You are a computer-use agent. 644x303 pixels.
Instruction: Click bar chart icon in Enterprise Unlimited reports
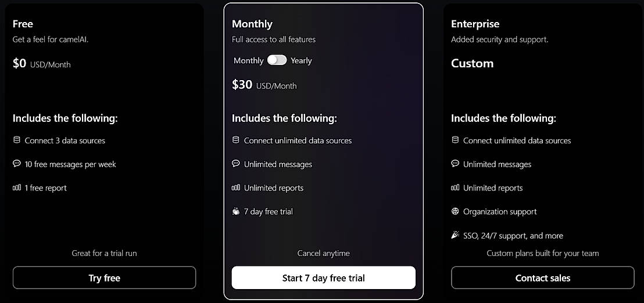[455, 187]
